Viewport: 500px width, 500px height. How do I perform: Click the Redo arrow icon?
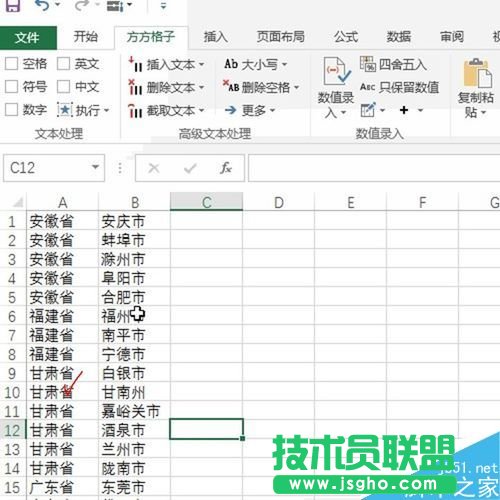[82, 5]
